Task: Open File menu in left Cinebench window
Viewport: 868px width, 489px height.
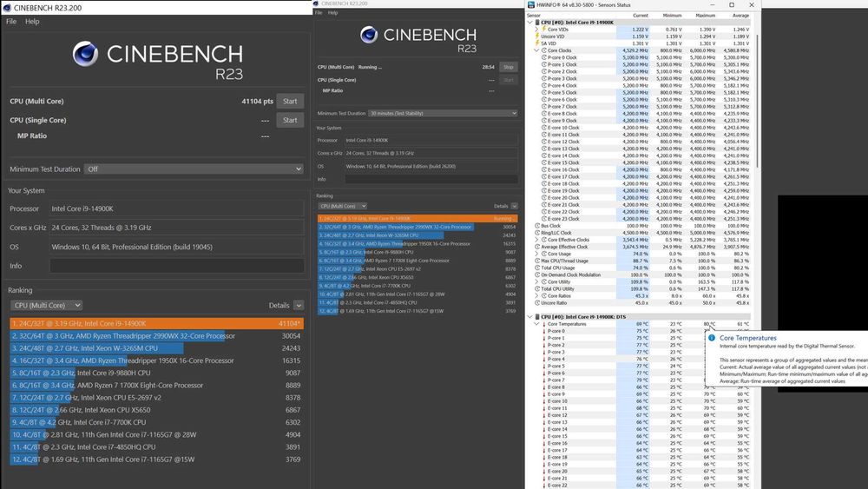Action: (x=11, y=22)
